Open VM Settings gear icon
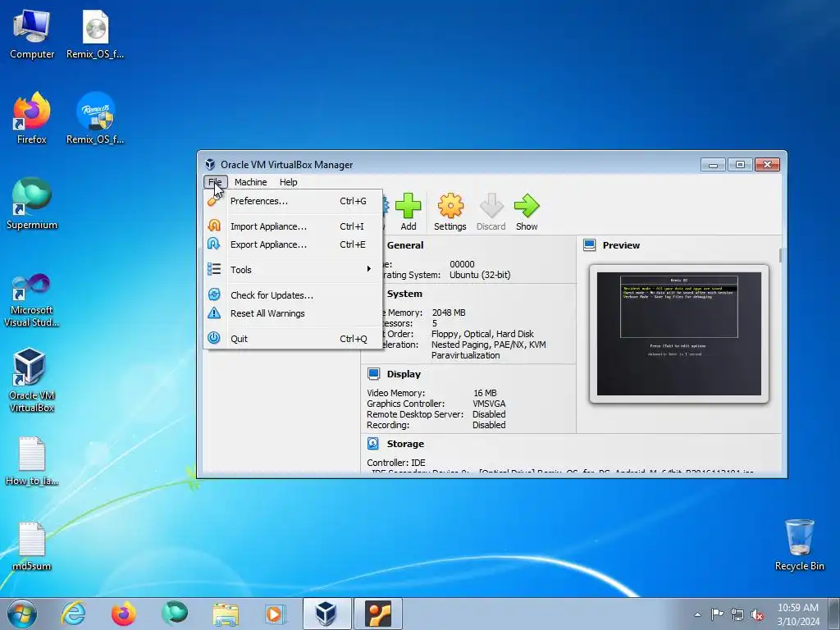840x630 pixels. point(450,206)
